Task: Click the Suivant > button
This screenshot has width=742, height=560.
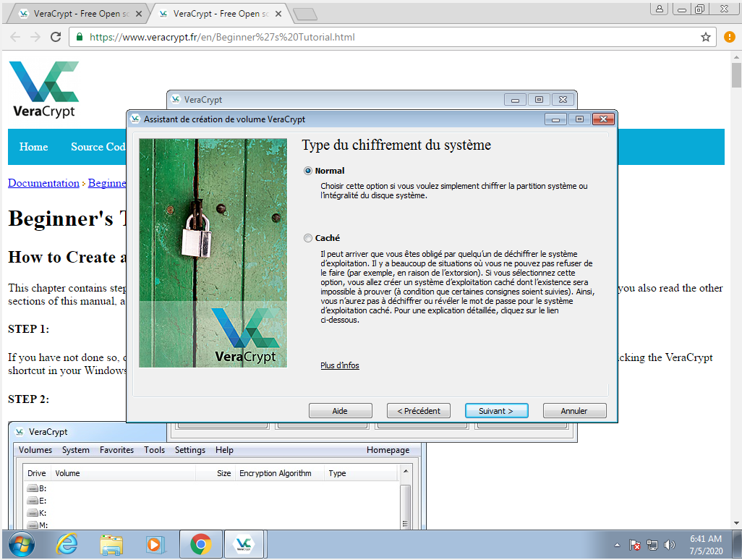Action: coord(496,411)
